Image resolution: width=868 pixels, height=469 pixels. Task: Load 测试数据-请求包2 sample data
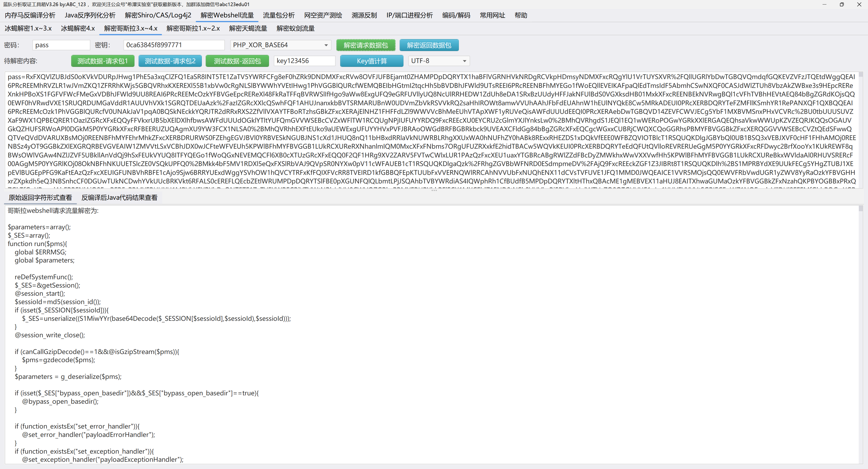[170, 61]
